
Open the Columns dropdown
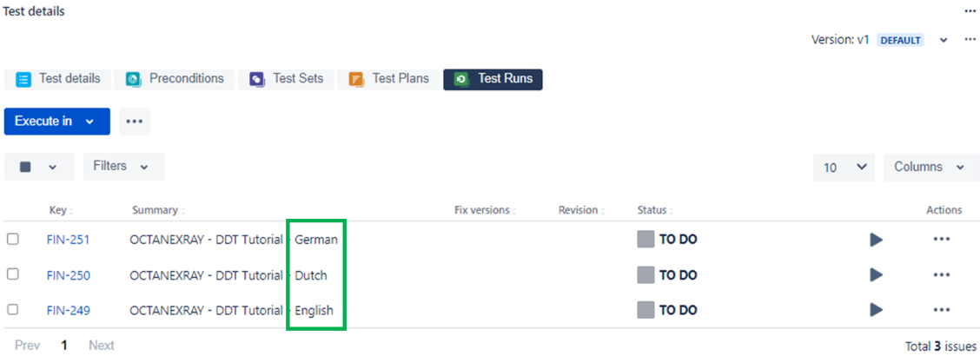coord(930,168)
